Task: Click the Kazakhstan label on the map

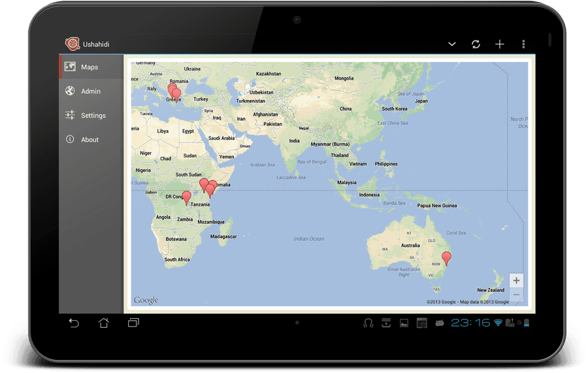Action: [269, 74]
